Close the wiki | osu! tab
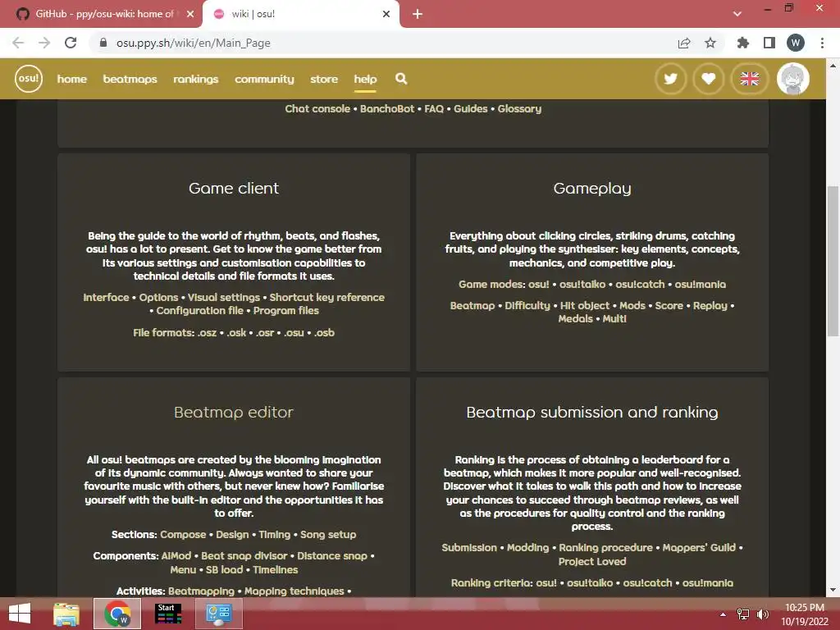 [x=386, y=14]
